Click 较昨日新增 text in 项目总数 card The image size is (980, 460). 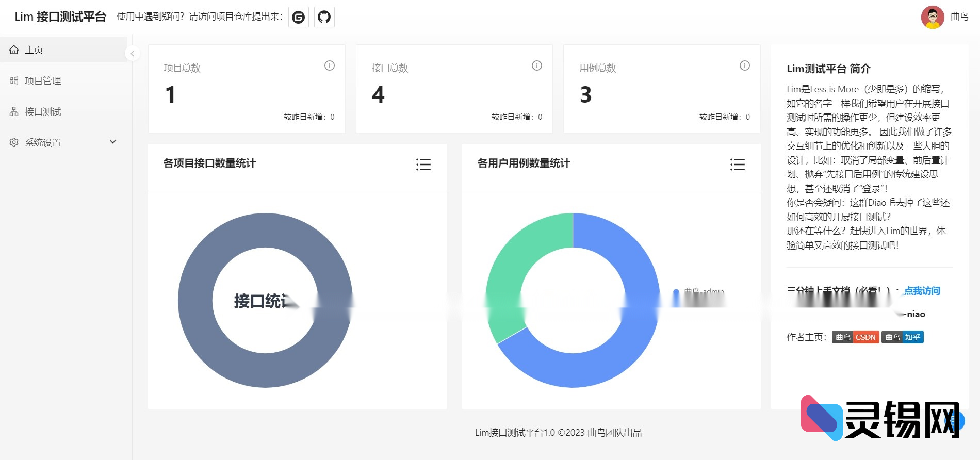point(309,117)
